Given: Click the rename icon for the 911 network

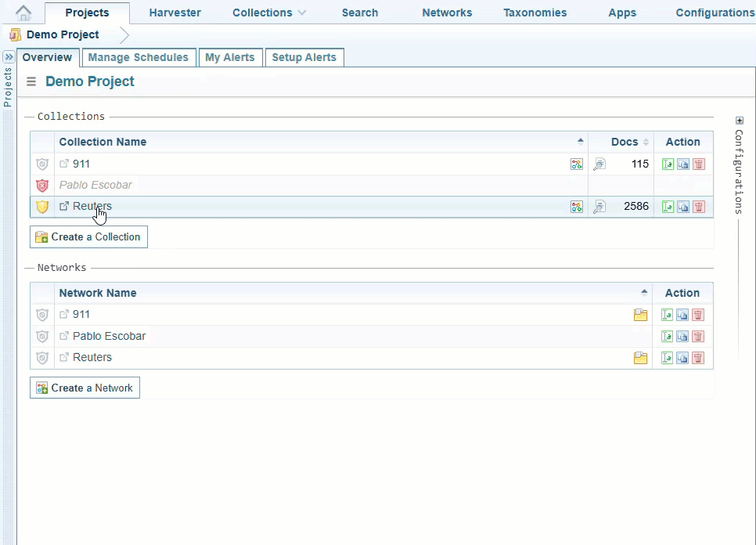Looking at the screenshot, I should (x=667, y=315).
